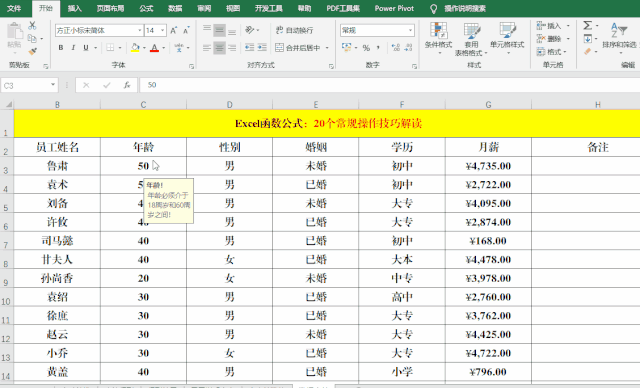640x388 pixels.
Task: Open the File (文件) tab
Action: pyautogui.click(x=14, y=8)
